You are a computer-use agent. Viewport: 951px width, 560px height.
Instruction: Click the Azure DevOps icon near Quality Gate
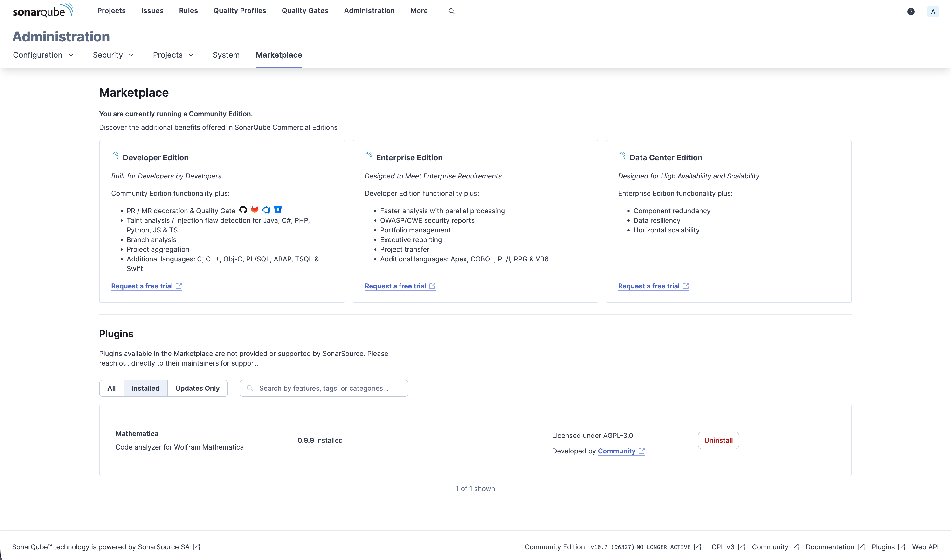click(267, 210)
